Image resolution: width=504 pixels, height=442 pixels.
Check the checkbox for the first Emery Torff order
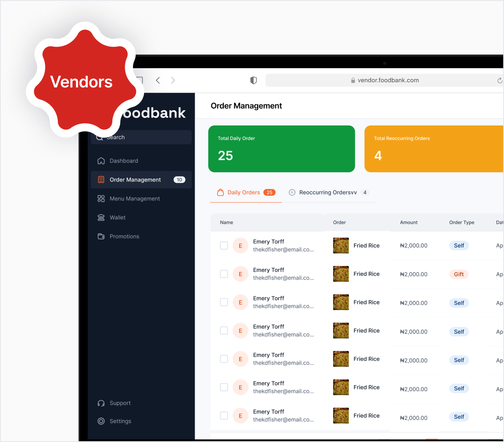click(x=224, y=245)
